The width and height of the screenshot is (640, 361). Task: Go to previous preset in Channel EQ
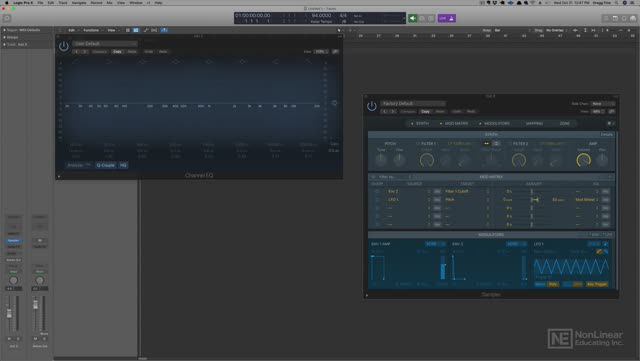click(77, 52)
